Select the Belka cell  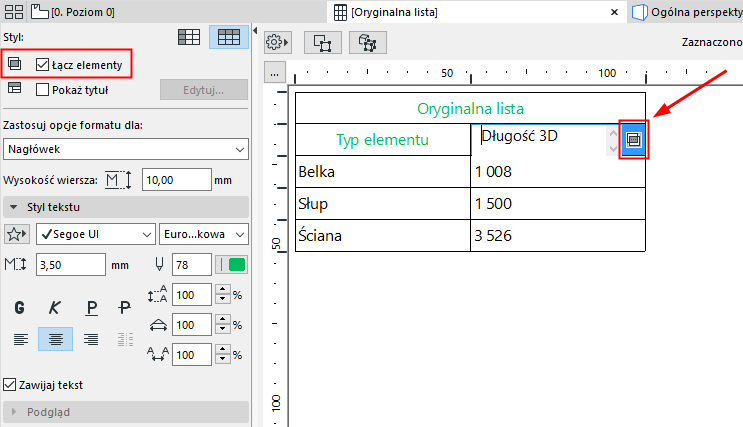pos(382,172)
